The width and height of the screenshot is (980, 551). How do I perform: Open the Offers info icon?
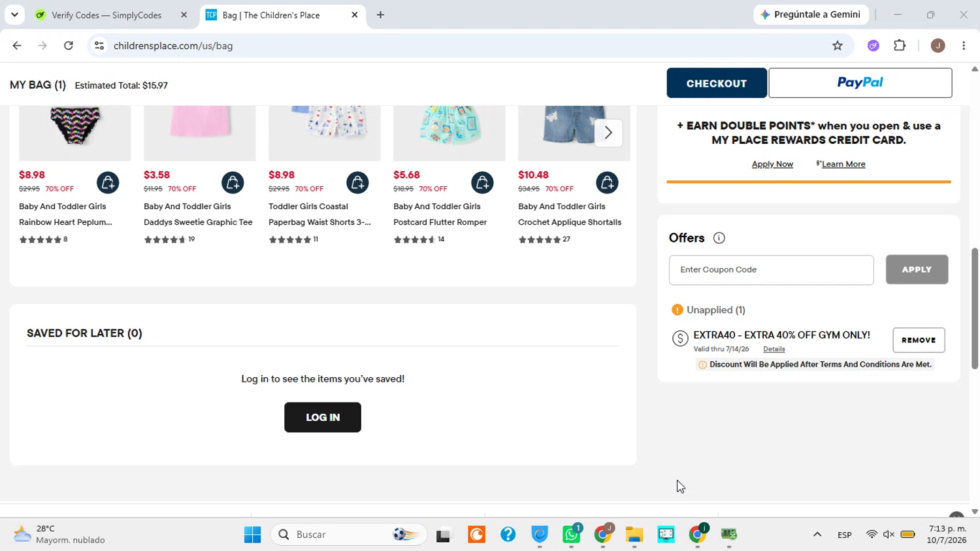point(719,238)
